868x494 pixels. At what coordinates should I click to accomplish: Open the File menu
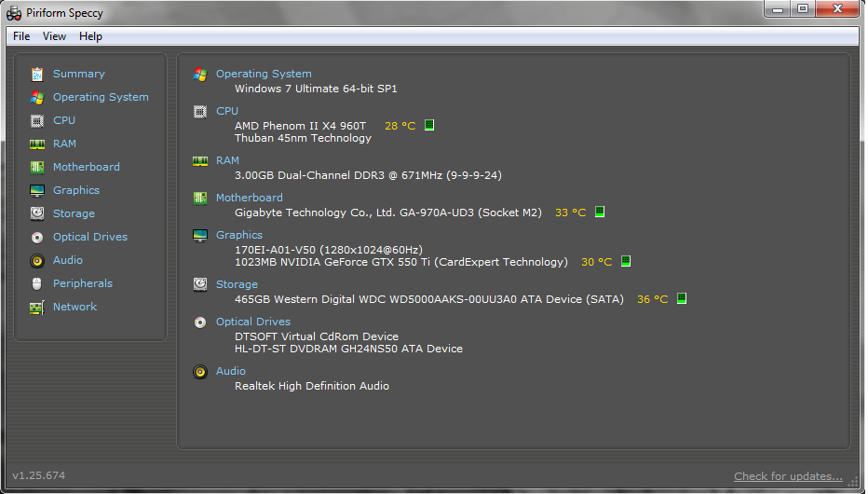click(21, 36)
